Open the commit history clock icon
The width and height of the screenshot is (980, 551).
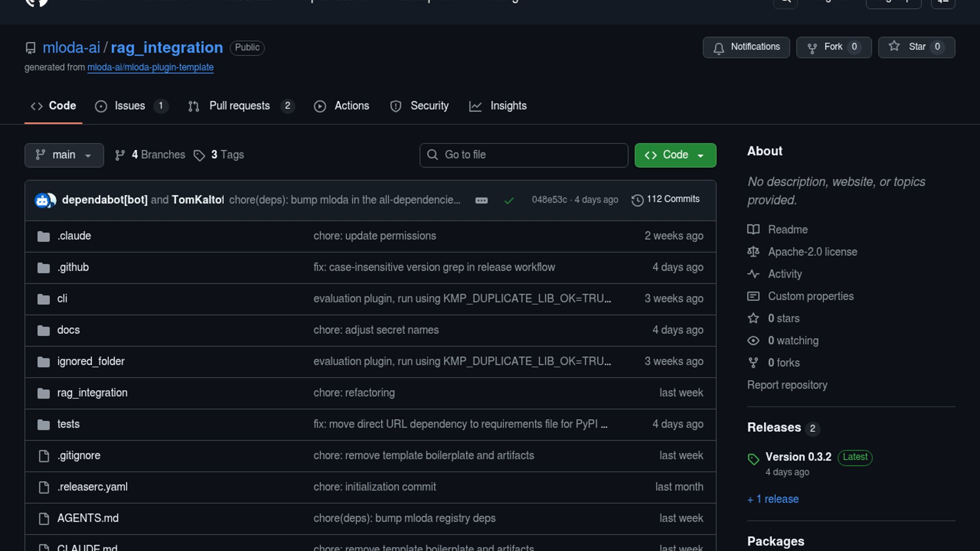tap(637, 200)
